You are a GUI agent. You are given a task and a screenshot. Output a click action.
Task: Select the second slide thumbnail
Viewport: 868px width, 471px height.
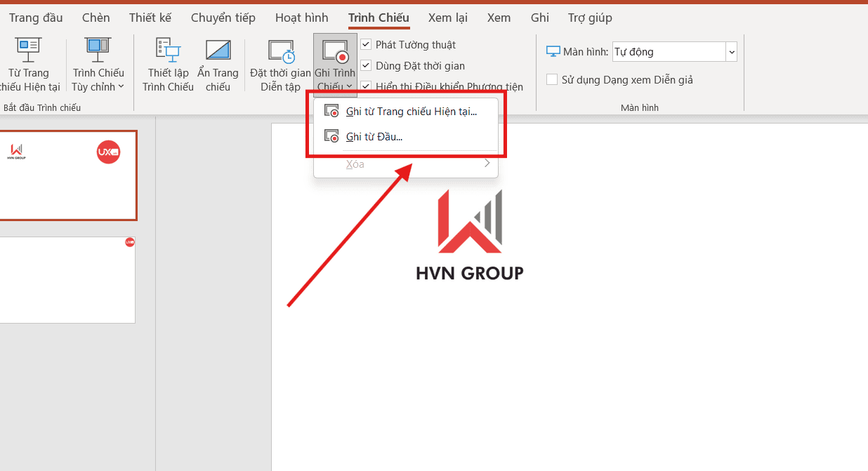[67, 279]
